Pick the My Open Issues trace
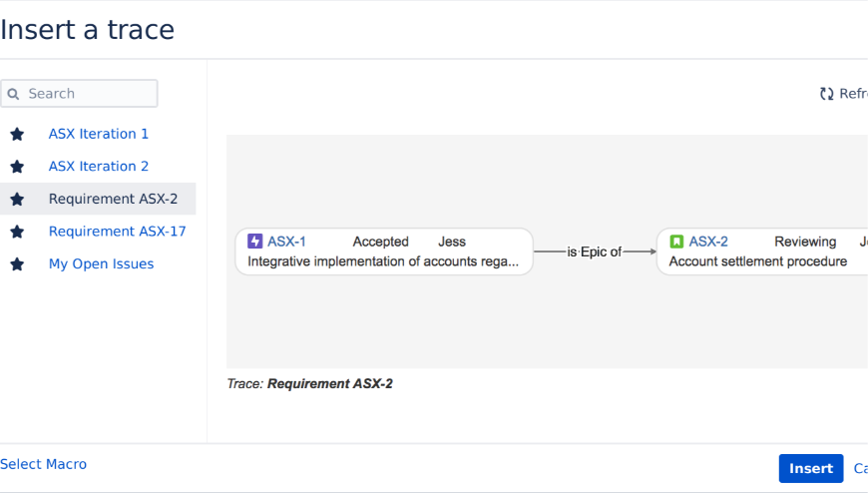The height and width of the screenshot is (493, 868). pyautogui.click(x=101, y=264)
